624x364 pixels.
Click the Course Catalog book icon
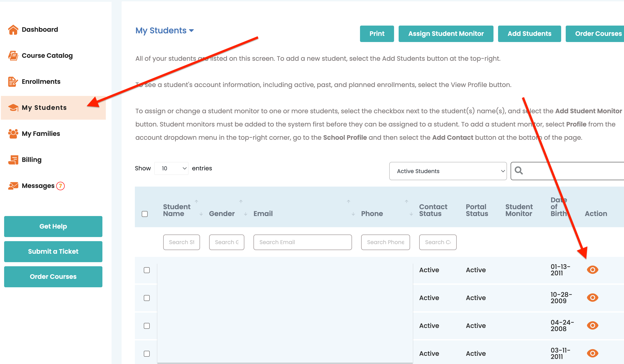point(13,56)
